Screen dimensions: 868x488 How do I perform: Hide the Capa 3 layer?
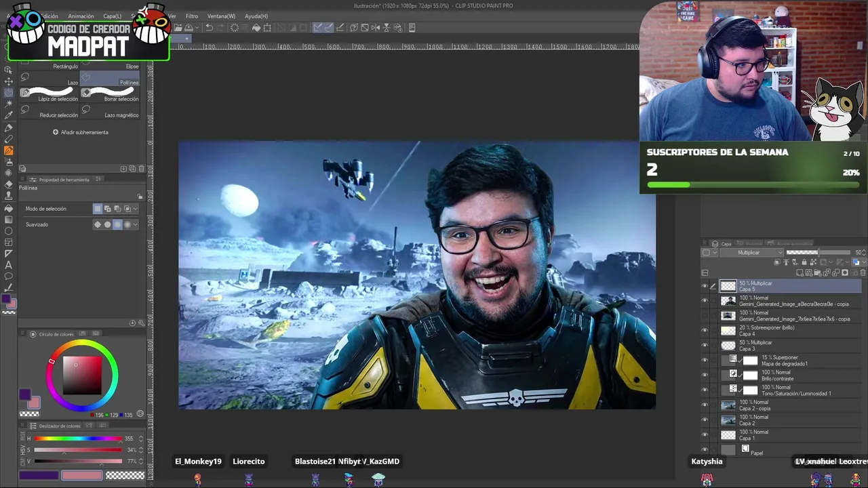coord(705,346)
